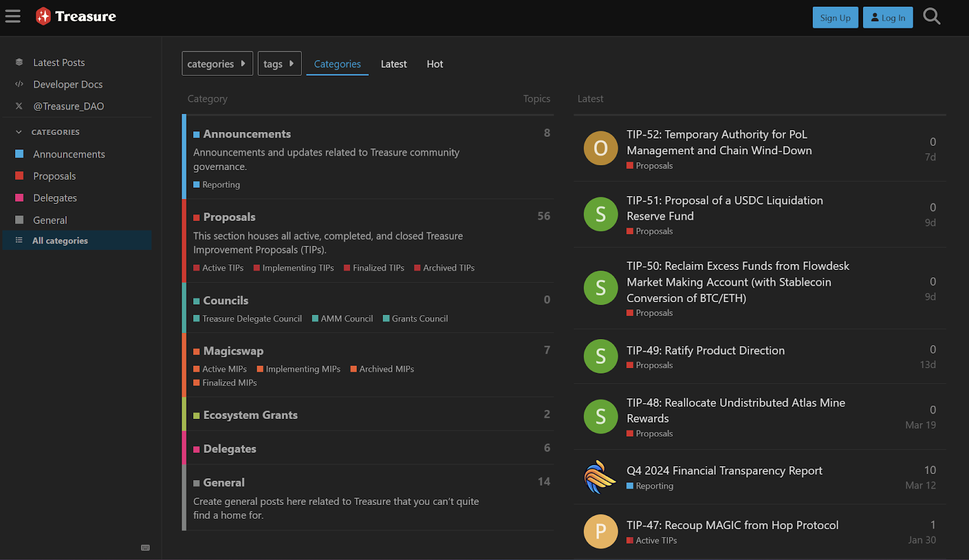
Task: Open the Announcements category heading
Action: tap(247, 134)
